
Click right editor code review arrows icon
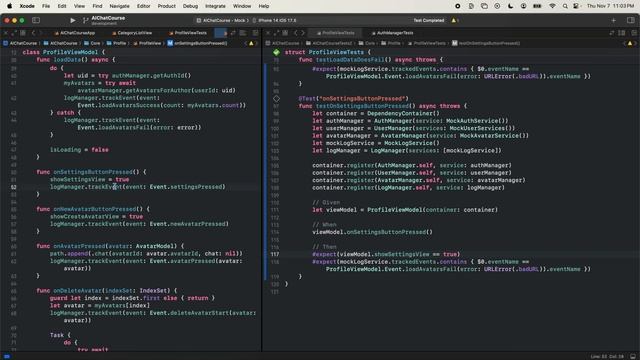coord(612,33)
